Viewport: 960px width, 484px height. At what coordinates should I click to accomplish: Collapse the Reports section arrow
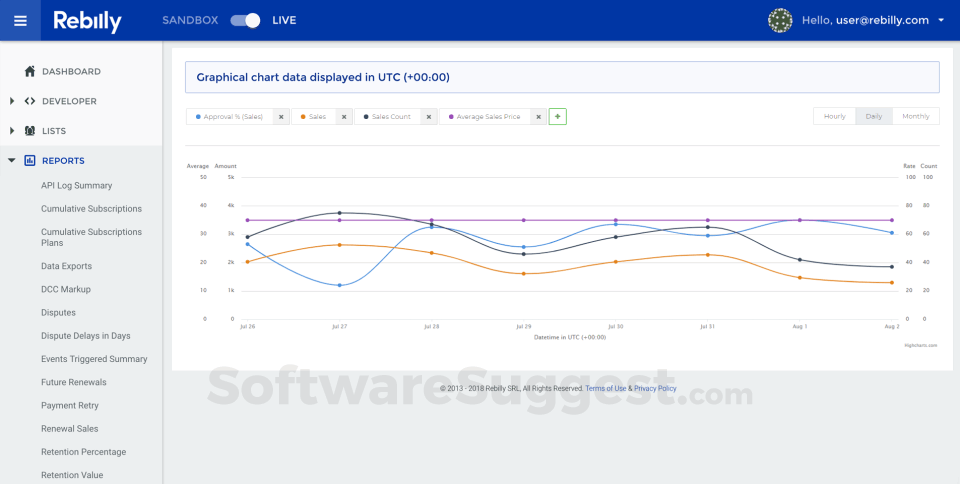tap(12, 160)
